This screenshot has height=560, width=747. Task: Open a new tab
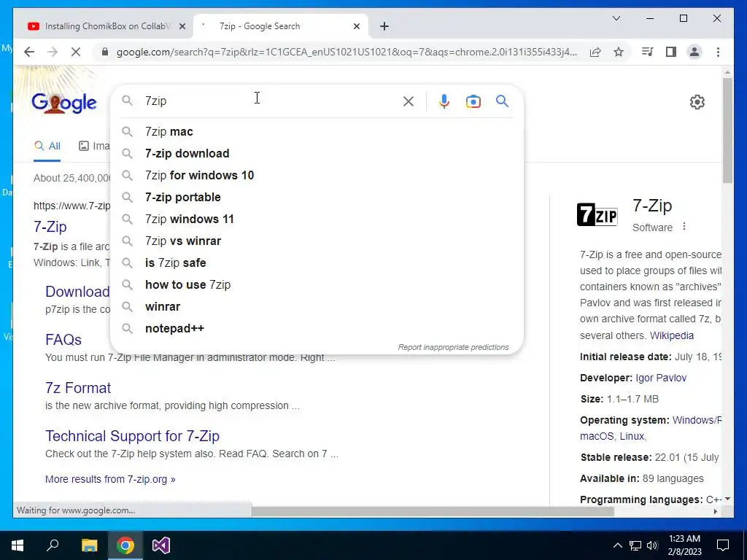point(384,26)
